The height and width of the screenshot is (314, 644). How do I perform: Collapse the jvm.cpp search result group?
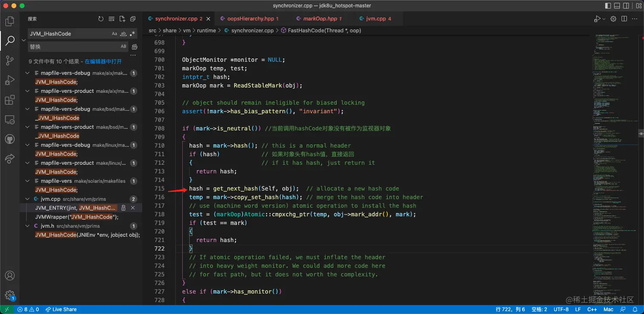(27, 199)
